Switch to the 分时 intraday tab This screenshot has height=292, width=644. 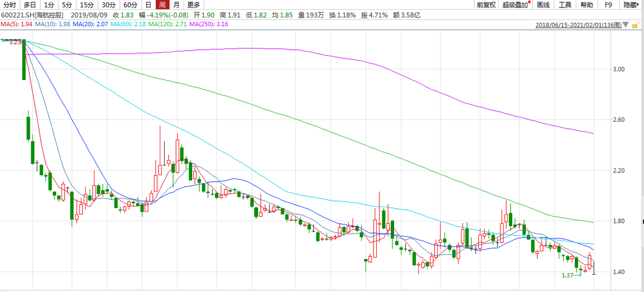(10, 5)
